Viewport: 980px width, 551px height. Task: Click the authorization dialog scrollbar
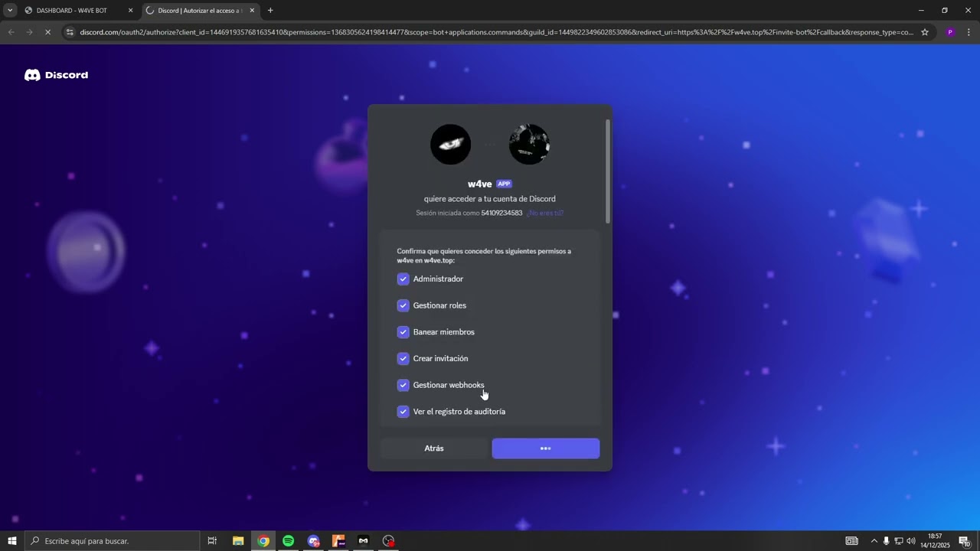[608, 171]
